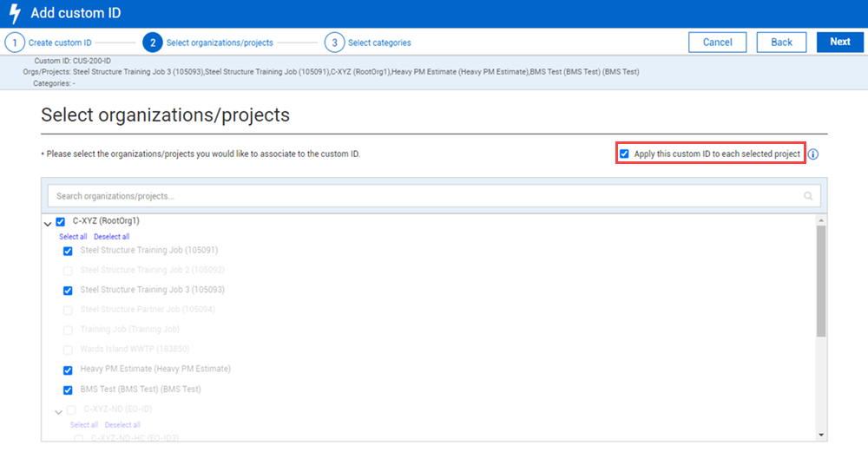This screenshot has width=868, height=465.
Task: Click step 1 circle Create custom ID
Action: [x=15, y=43]
